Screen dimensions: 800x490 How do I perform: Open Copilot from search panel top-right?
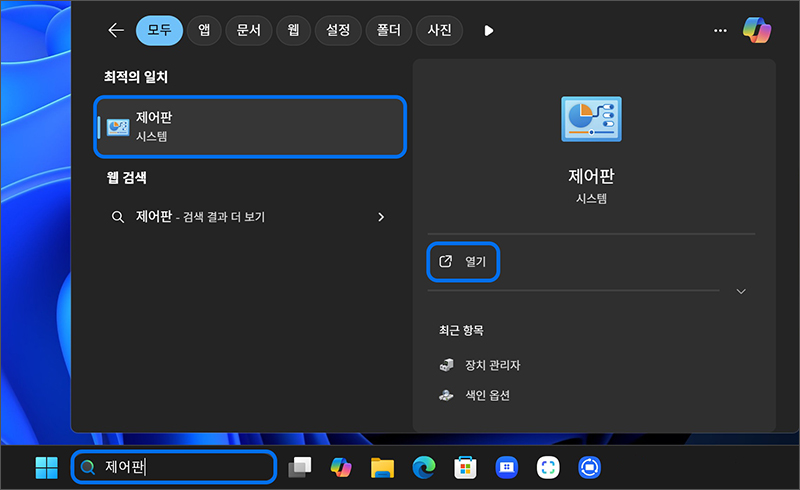pos(757,30)
